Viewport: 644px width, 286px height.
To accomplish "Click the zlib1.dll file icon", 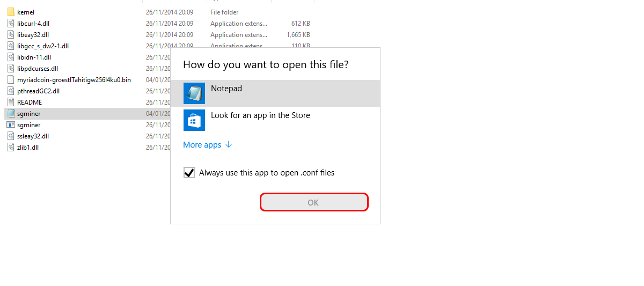I will pyautogui.click(x=11, y=147).
